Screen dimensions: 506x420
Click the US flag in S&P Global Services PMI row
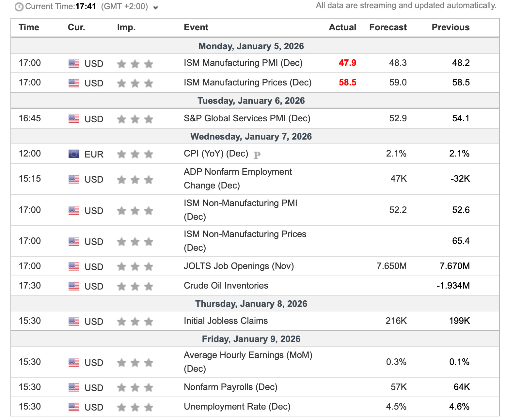pyautogui.click(x=74, y=119)
